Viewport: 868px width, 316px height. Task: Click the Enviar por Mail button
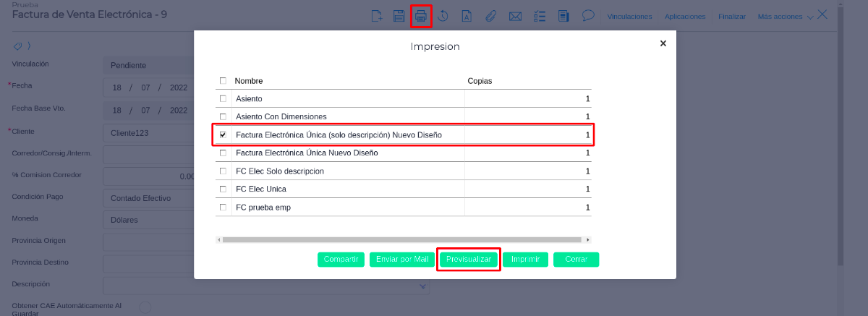pyautogui.click(x=402, y=259)
